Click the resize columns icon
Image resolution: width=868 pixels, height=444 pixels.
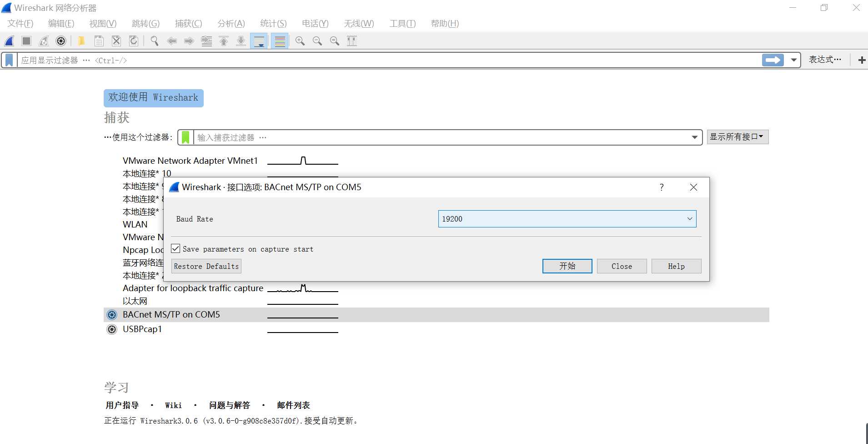click(x=352, y=41)
